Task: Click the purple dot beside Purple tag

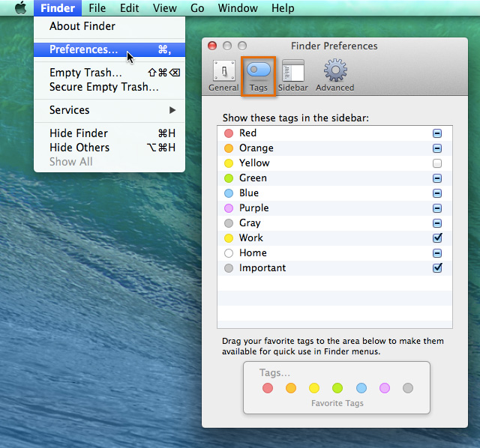Action: click(229, 208)
